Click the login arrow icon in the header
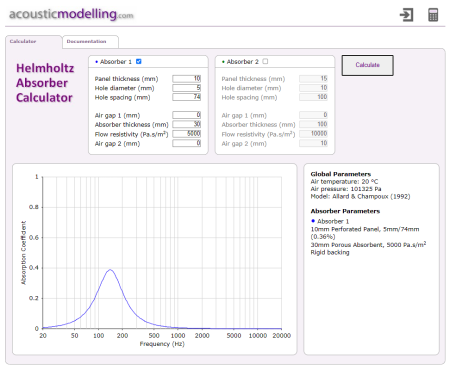Image resolution: width=450 pixels, height=370 pixels. tap(406, 15)
